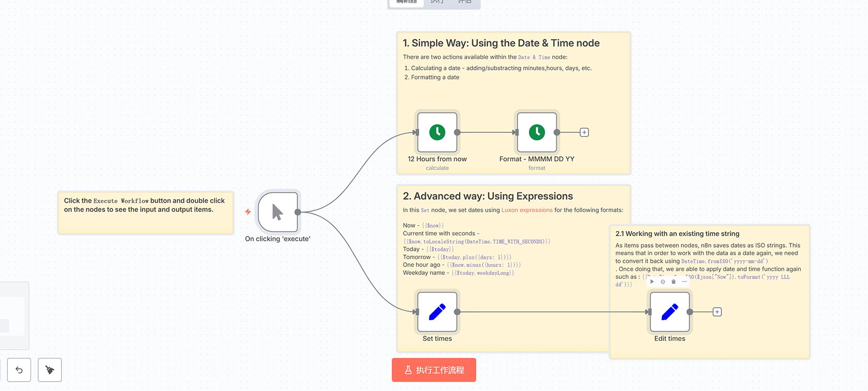
Task: Toggle the power icon to deactivate Edit times
Action: (x=663, y=282)
